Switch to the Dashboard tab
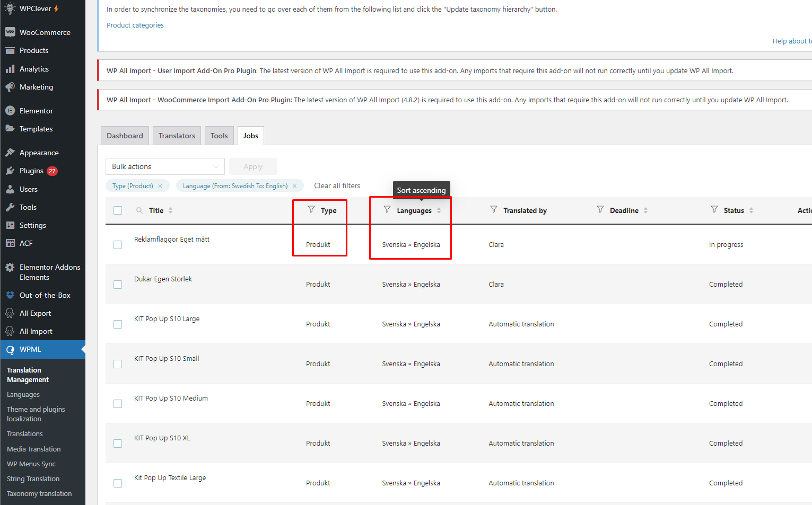 (125, 136)
